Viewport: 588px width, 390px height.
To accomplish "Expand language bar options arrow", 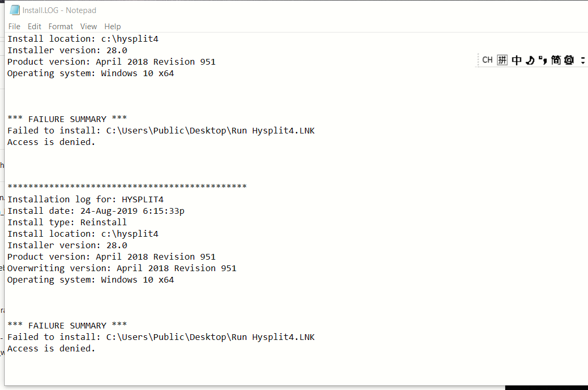I will [583, 60].
